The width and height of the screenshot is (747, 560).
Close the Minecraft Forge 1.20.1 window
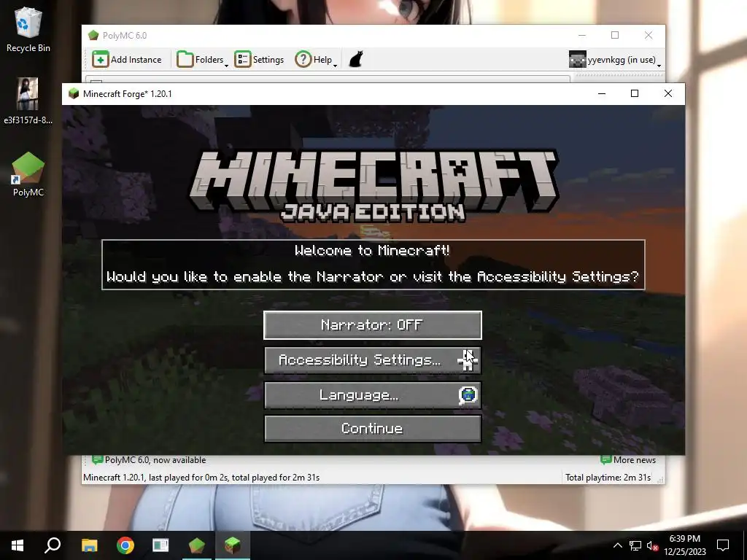[668, 94]
